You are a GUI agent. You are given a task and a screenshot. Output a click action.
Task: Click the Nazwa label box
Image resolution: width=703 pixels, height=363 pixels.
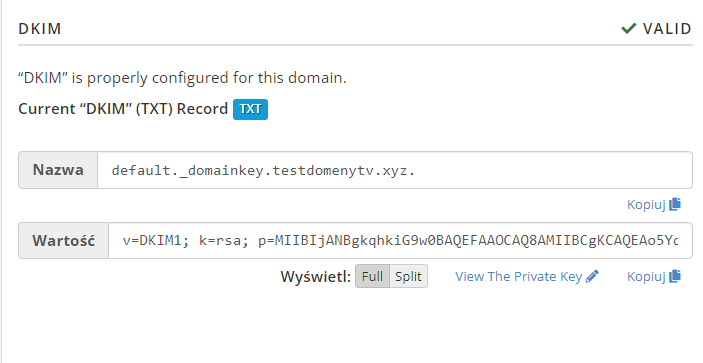tap(58, 170)
